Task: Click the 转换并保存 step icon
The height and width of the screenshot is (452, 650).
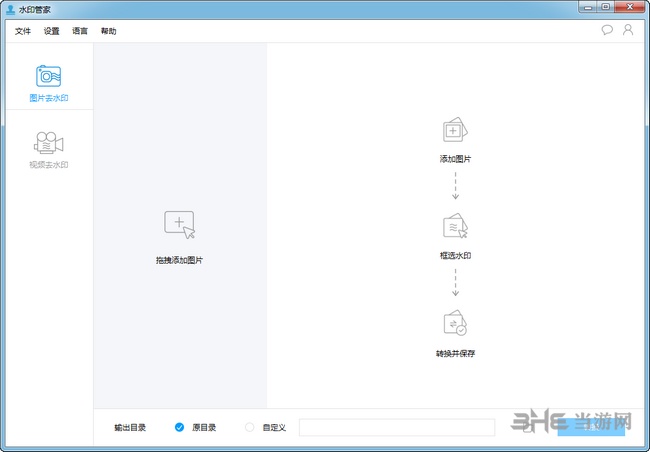Action: pos(455,323)
